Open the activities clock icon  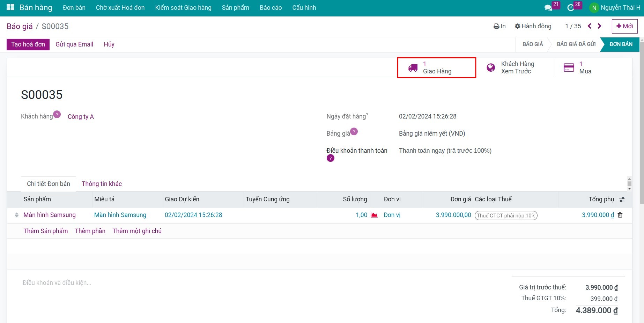571,8
